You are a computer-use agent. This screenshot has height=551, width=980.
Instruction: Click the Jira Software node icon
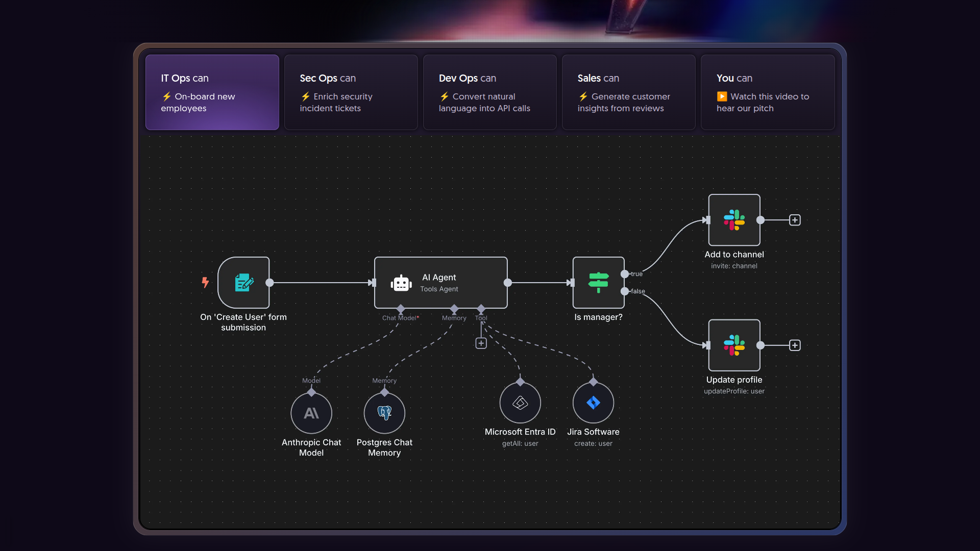pos(593,403)
